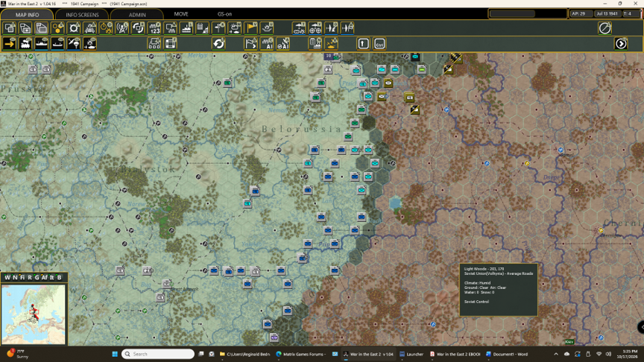Toggle the B nation filter
This screenshot has height=362, width=644.
coord(59,277)
